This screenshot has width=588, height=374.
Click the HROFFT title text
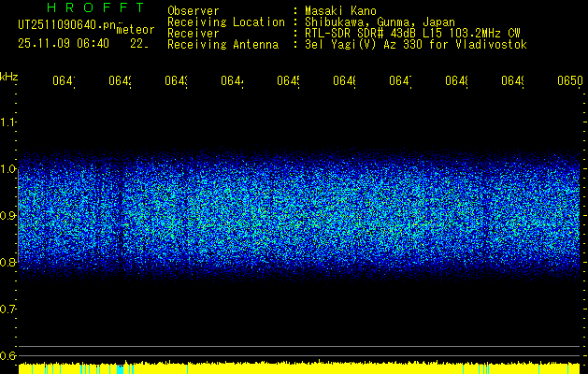point(96,7)
